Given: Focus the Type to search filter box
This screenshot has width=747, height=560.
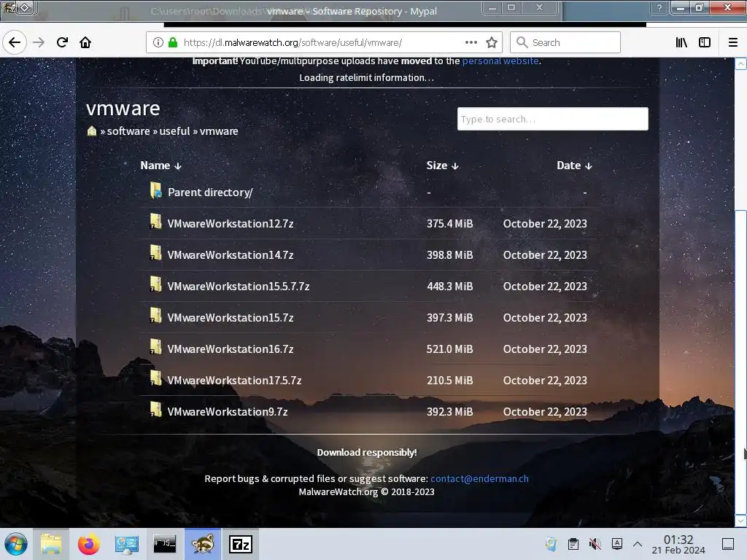Looking at the screenshot, I should pos(553,119).
